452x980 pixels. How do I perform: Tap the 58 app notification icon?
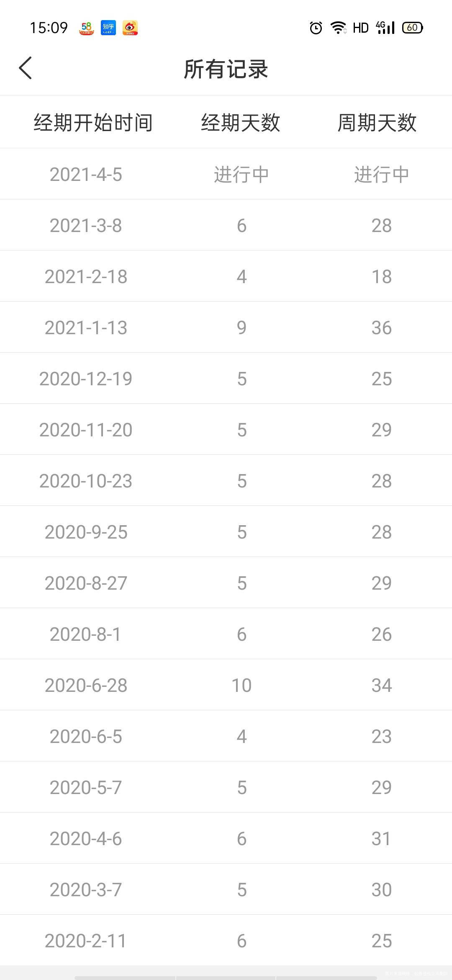coord(87,28)
